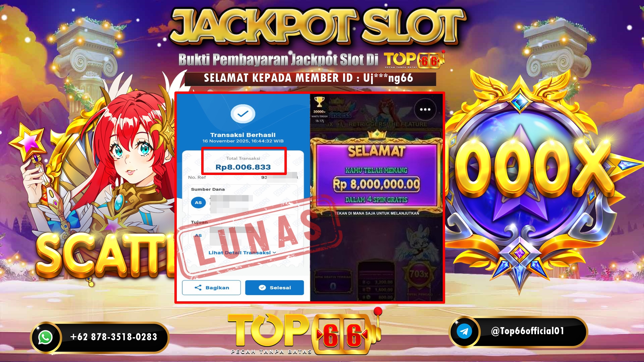The image size is (644, 362).
Task: Click the Rp 8,000,000.00 win amount
Action: point(376,184)
